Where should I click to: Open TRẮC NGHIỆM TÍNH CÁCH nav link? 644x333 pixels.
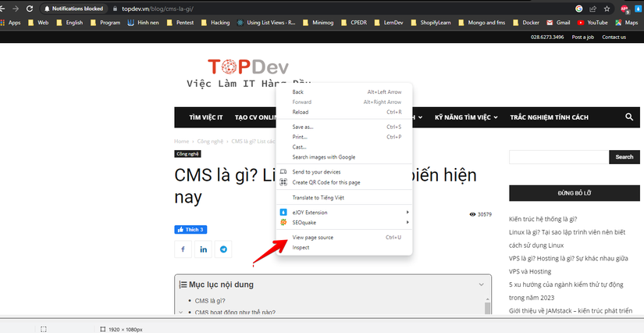(549, 117)
